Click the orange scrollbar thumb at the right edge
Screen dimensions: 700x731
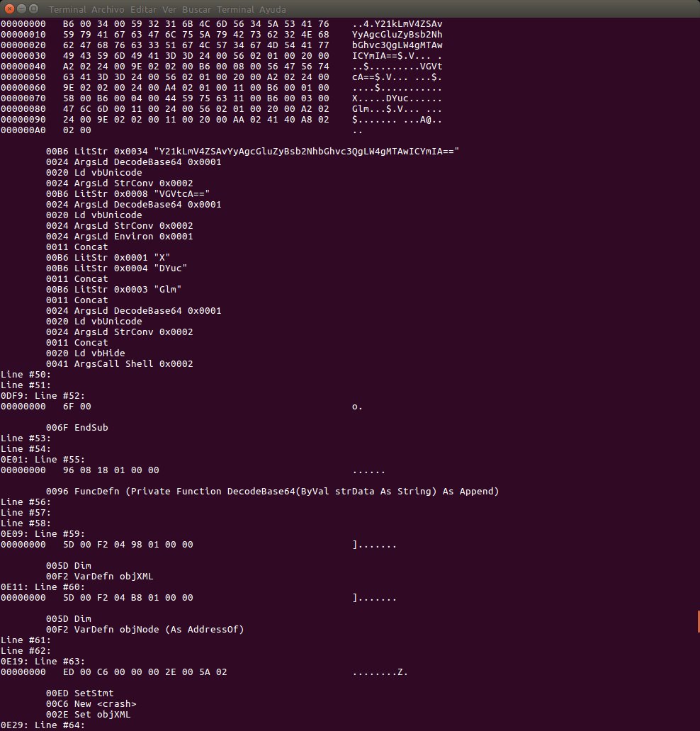[x=698, y=621]
